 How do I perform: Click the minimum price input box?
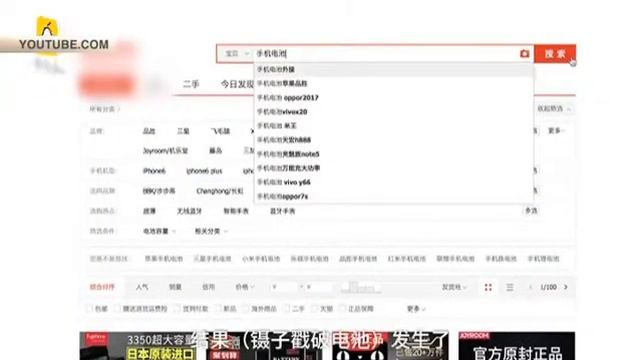[x=284, y=287]
